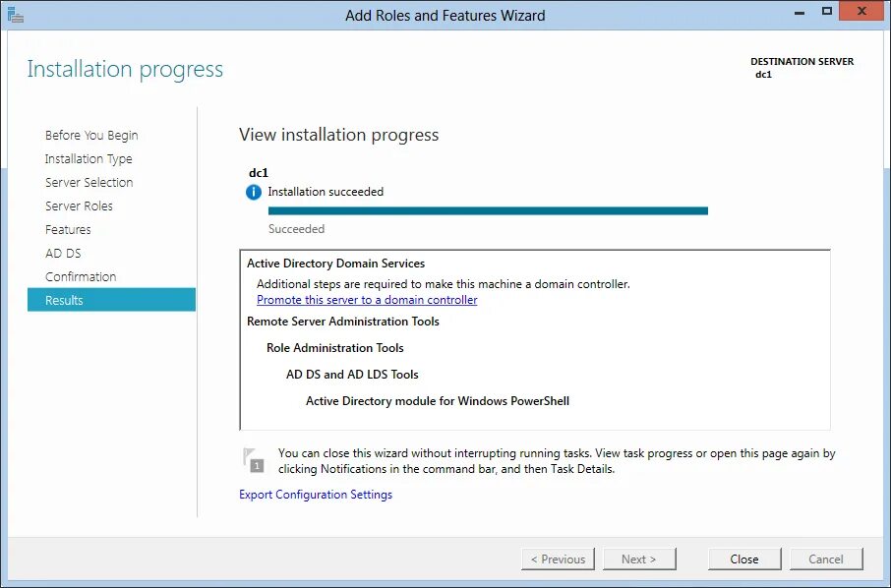Click the Close button at bottom
891x588 pixels.
(744, 559)
